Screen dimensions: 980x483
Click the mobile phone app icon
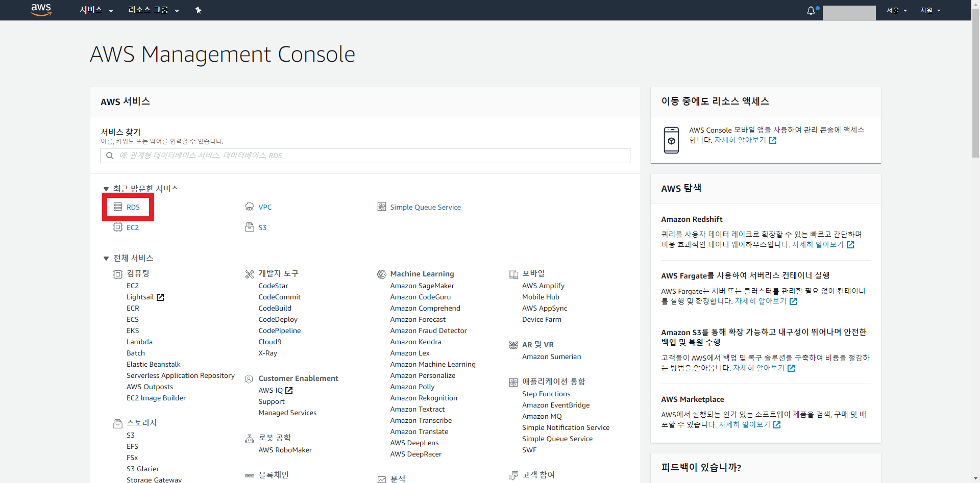[x=671, y=140]
